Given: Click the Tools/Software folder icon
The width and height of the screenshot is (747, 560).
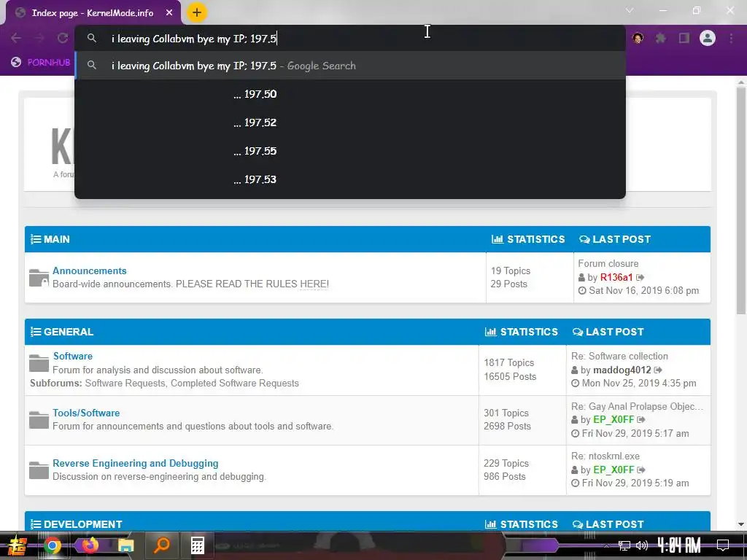Looking at the screenshot, I should click(x=39, y=419).
